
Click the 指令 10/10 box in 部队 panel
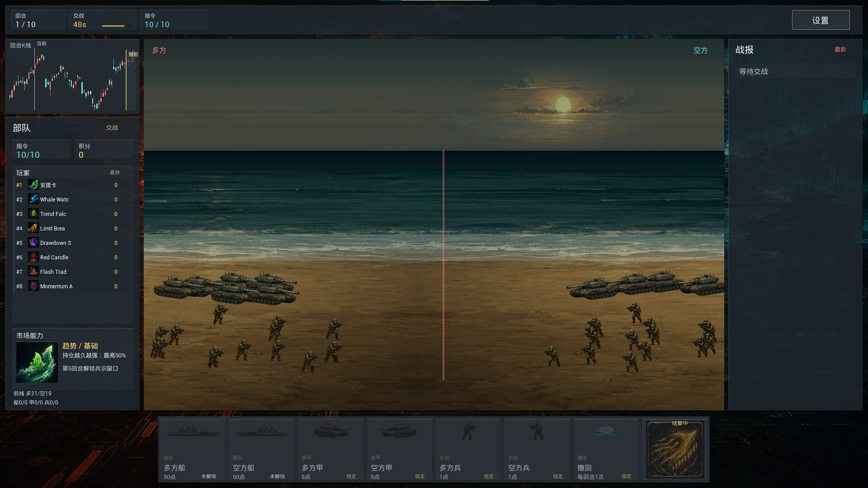41,150
